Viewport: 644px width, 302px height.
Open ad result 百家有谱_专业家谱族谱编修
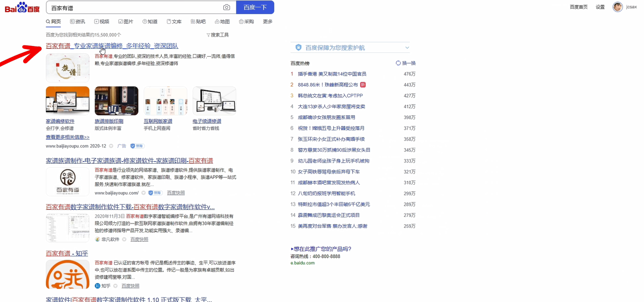(112, 46)
